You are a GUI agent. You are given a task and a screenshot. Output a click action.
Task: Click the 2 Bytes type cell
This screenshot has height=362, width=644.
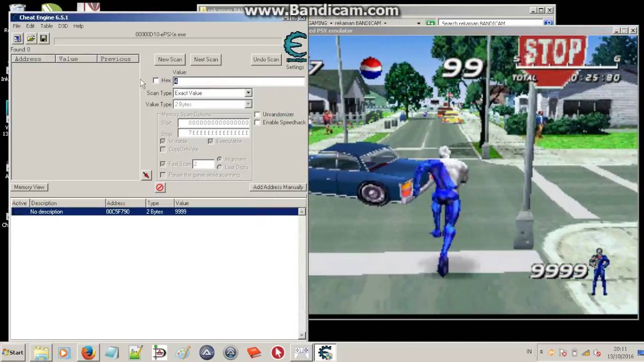click(x=155, y=212)
